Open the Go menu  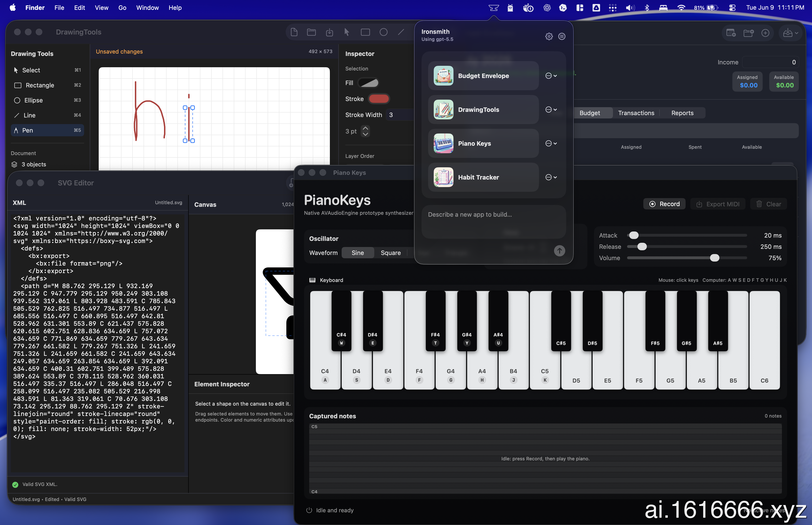click(122, 8)
